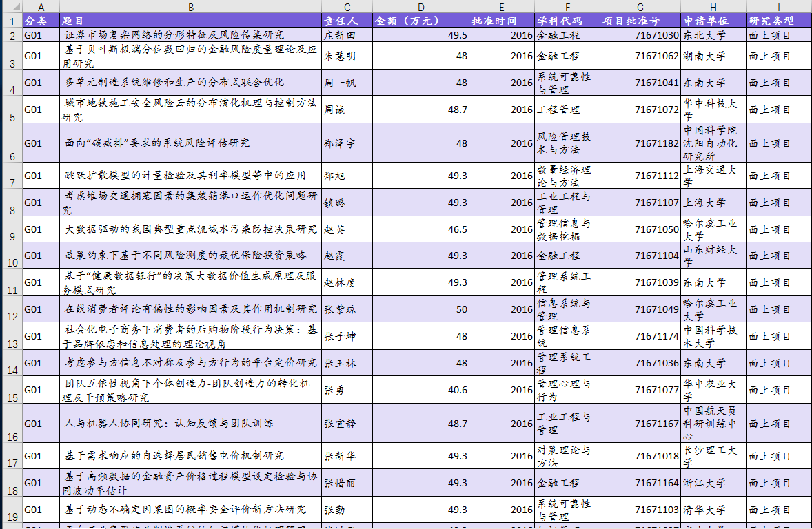Select row 16 header
The width and height of the screenshot is (812, 529).
(12, 424)
